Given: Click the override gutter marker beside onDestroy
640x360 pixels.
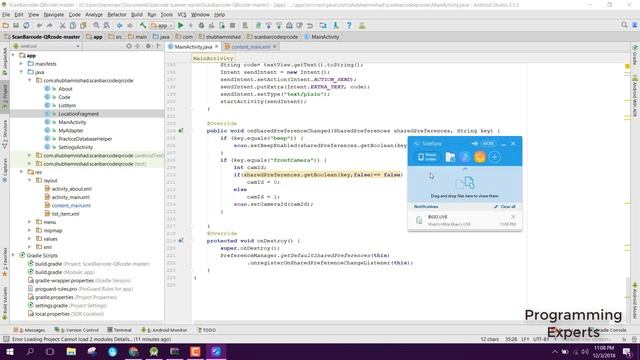Looking at the screenshot, I should pyautogui.click(x=181, y=241).
